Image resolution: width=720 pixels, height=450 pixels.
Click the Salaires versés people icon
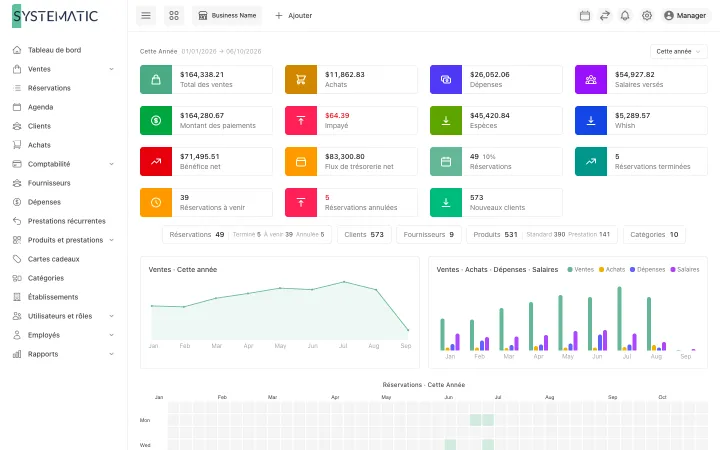click(591, 79)
